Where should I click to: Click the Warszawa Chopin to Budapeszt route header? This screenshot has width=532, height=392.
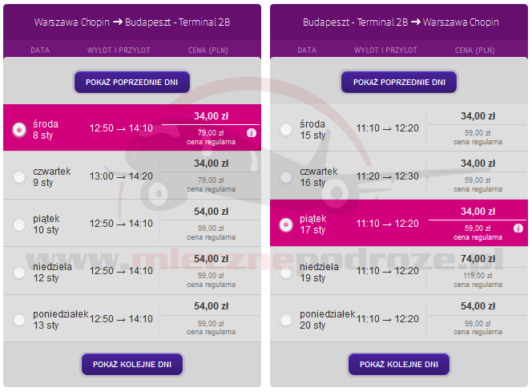pos(132,22)
